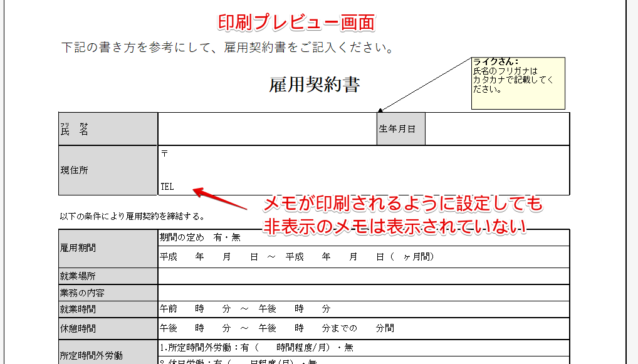Screen dimensions: 638x364
Task: Select the blank name input cell
Action: (x=266, y=128)
